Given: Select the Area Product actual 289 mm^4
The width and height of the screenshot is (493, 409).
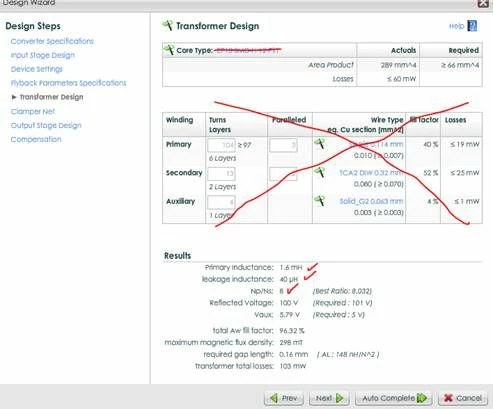Looking at the screenshot, I should [398, 65].
